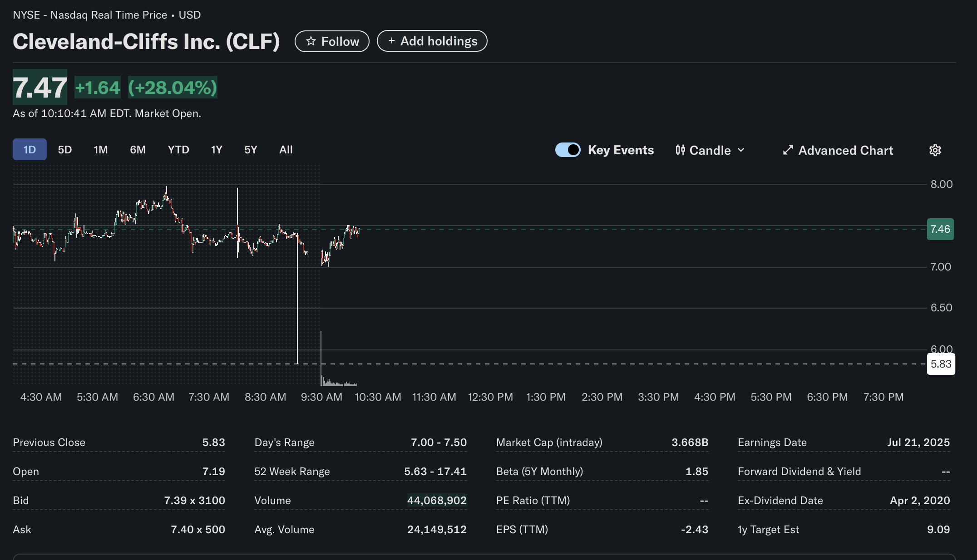Click the Jul 21, 2025 earnings date value
The image size is (977, 560).
[x=918, y=442]
